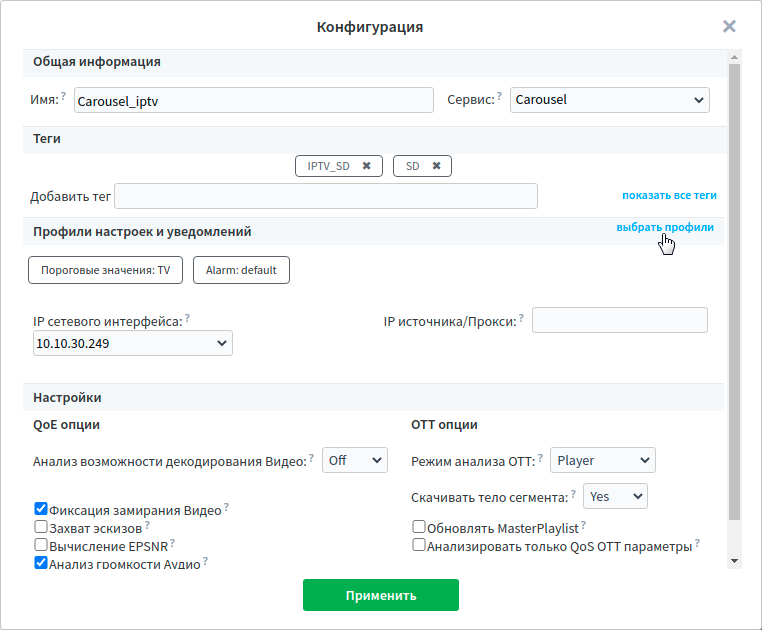Click the Alarm: default profile button
Screen dimensions: 762x630
pos(241,270)
